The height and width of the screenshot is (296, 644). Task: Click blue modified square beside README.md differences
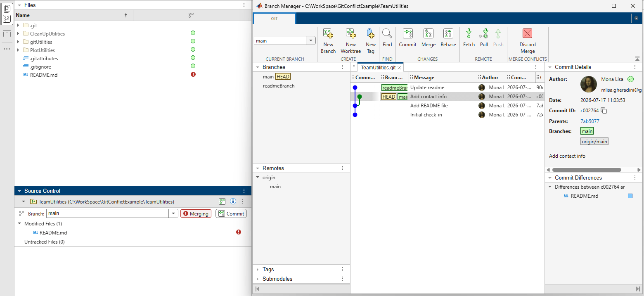pos(630,196)
